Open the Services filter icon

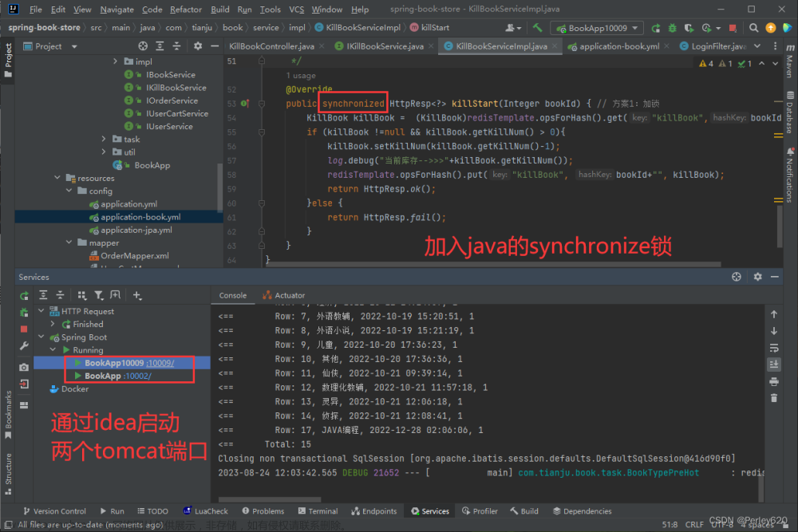click(x=99, y=295)
